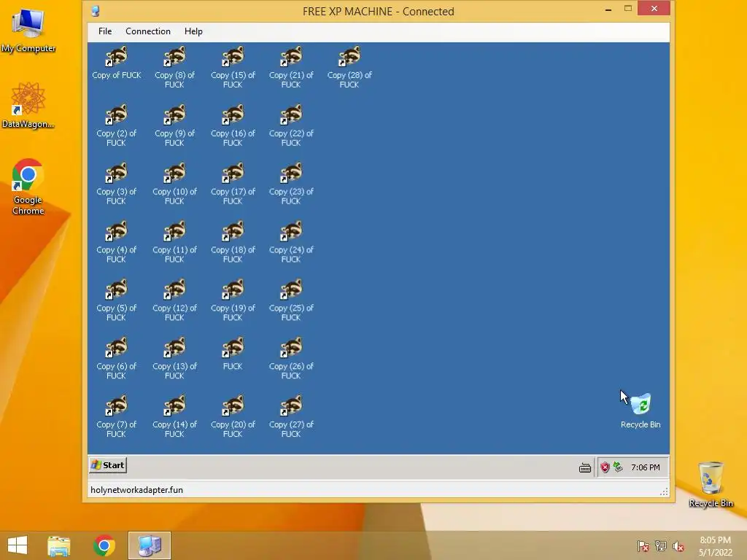
Task: Open File Explorer from the host taskbar
Action: pos(59,545)
